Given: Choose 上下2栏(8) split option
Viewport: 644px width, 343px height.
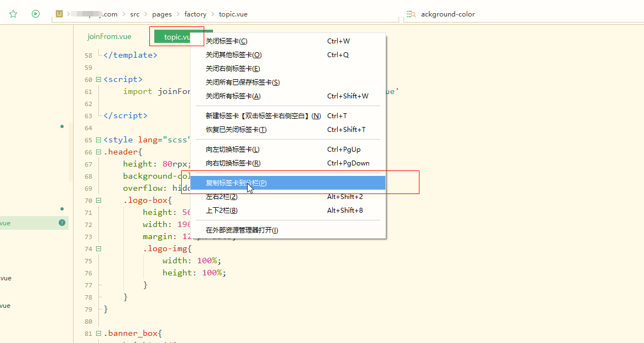Looking at the screenshot, I should point(288,211).
